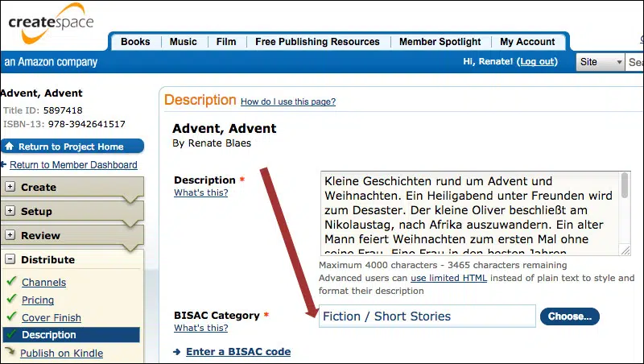Collapse the Distribute section
The width and height of the screenshot is (644, 364).
point(10,259)
